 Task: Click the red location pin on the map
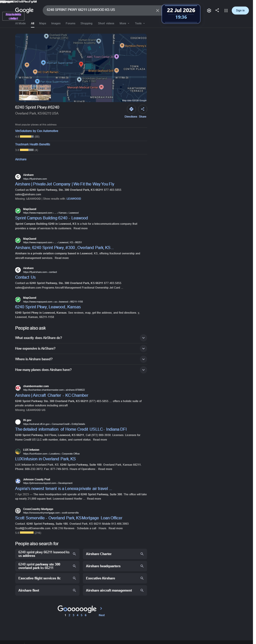81,64
